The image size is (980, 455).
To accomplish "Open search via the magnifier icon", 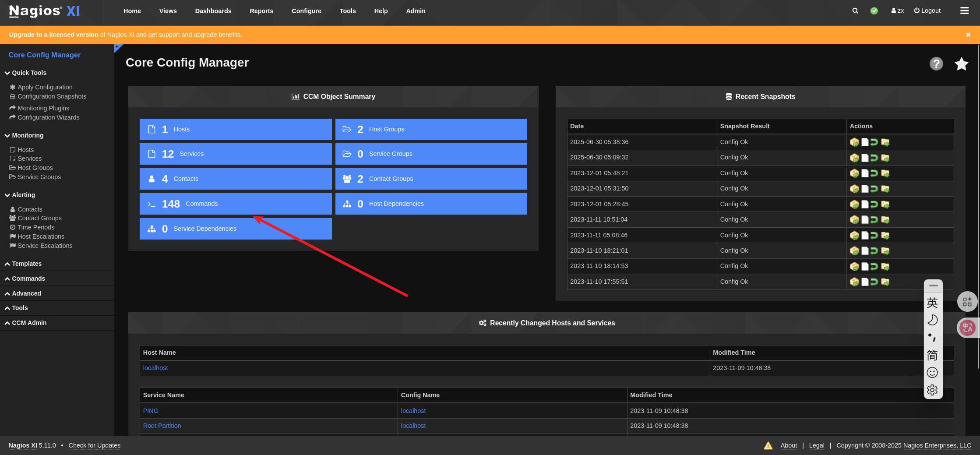I will (855, 11).
